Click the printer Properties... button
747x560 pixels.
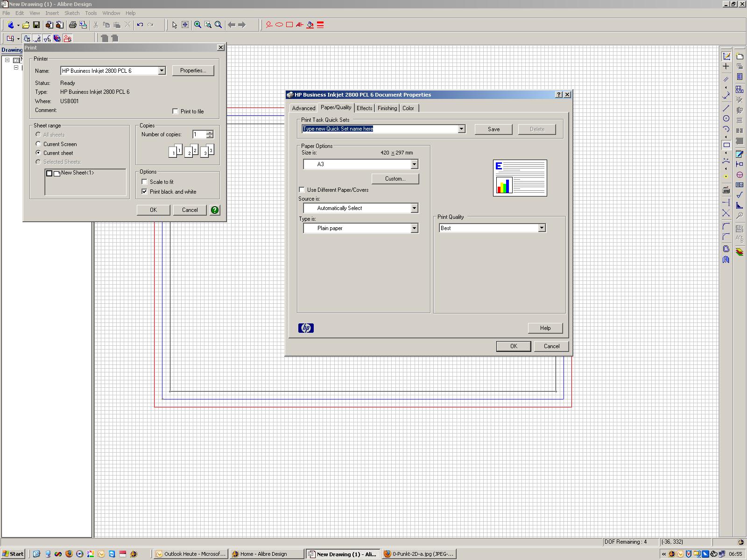click(x=193, y=70)
